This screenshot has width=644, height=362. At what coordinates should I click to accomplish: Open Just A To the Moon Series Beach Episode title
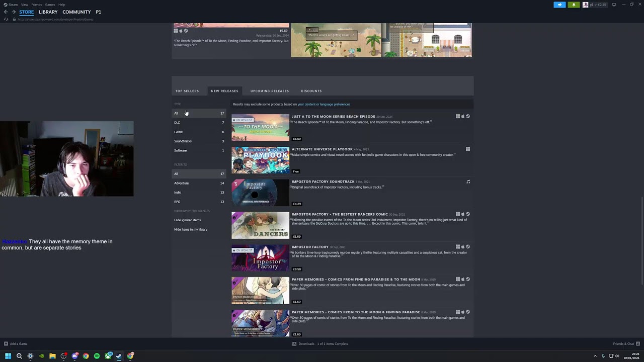tap(333, 117)
